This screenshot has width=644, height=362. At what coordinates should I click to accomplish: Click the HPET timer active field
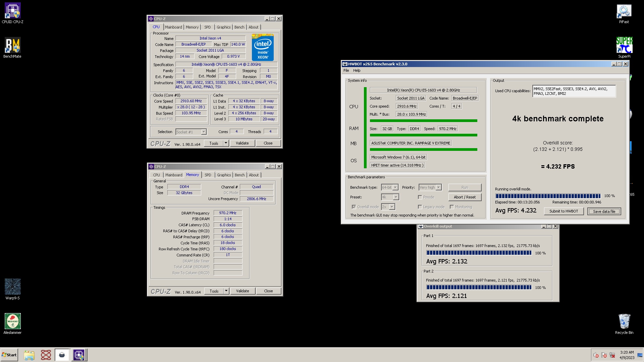click(x=397, y=165)
